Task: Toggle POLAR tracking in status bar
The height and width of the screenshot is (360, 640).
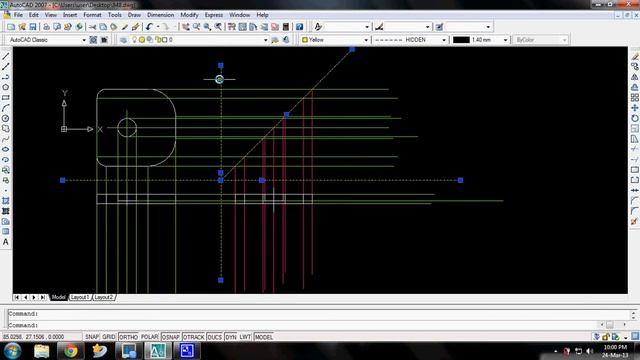Action: [149, 337]
